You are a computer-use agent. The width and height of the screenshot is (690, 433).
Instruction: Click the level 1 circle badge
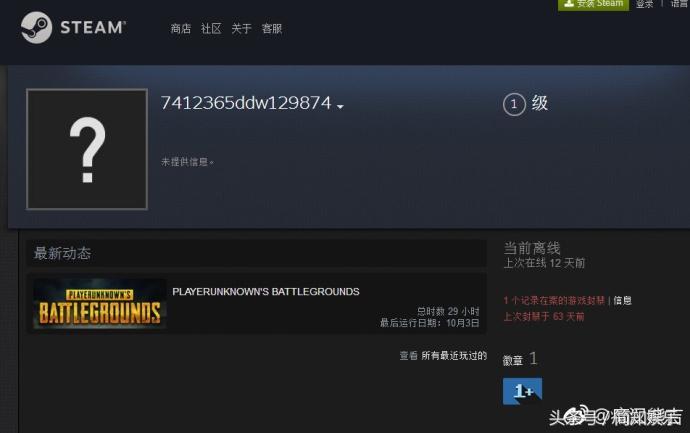pyautogui.click(x=514, y=104)
